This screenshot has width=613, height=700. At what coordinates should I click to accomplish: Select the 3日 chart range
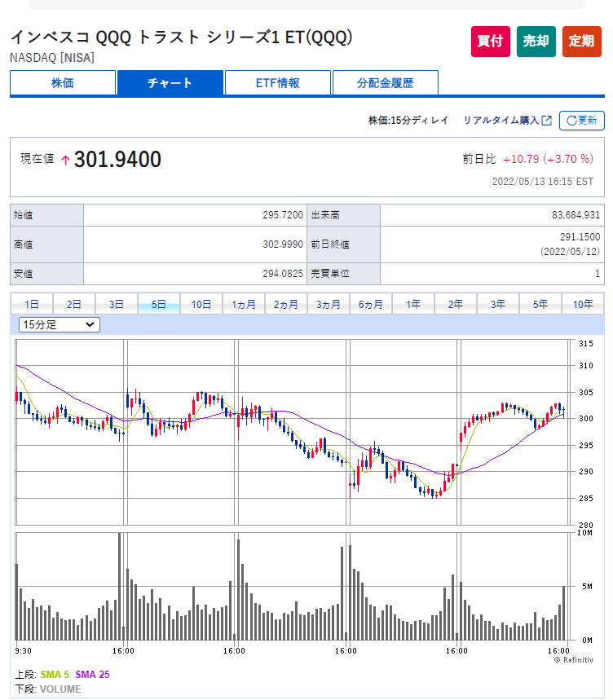pyautogui.click(x=116, y=305)
